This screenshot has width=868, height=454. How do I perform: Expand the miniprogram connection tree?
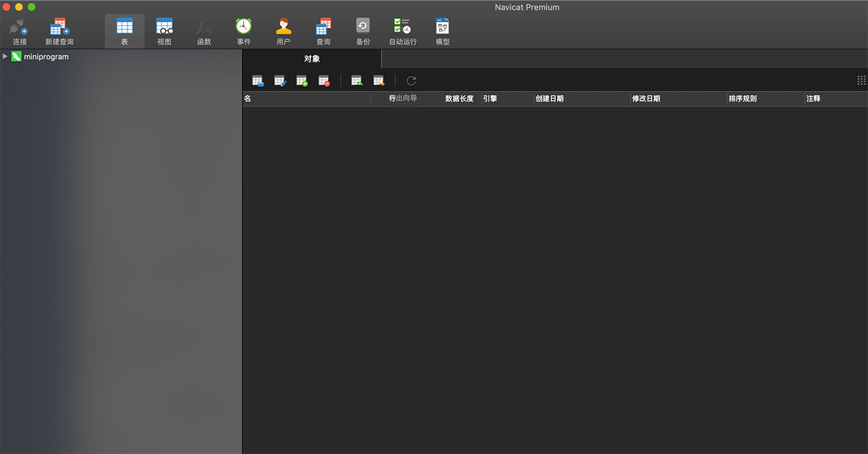click(5, 56)
